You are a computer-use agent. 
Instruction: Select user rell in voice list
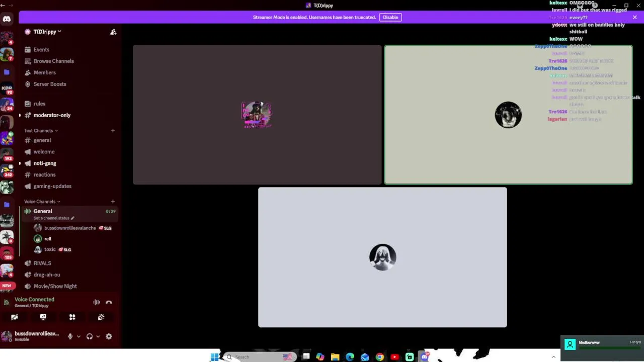coord(48,239)
